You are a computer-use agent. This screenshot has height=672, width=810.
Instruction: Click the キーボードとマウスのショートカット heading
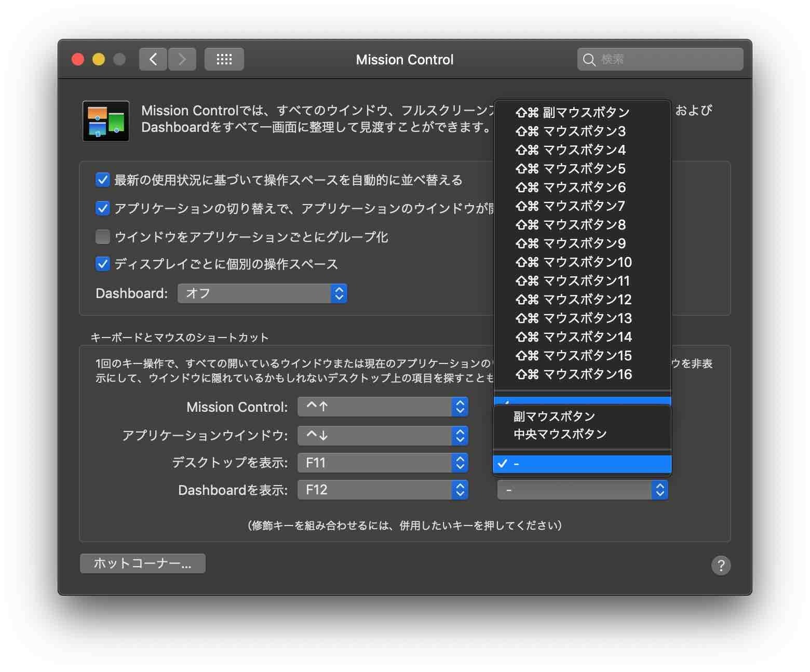pos(180,338)
